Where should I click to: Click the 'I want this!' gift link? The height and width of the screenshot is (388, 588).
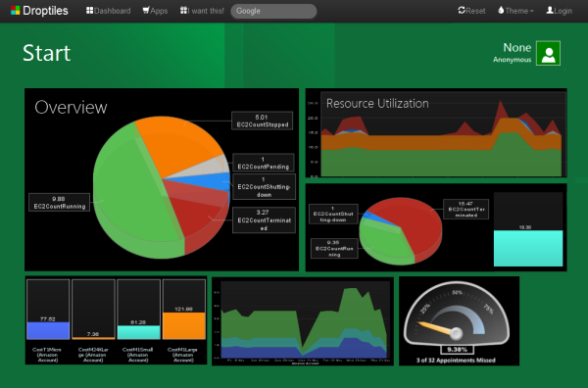[x=202, y=11]
